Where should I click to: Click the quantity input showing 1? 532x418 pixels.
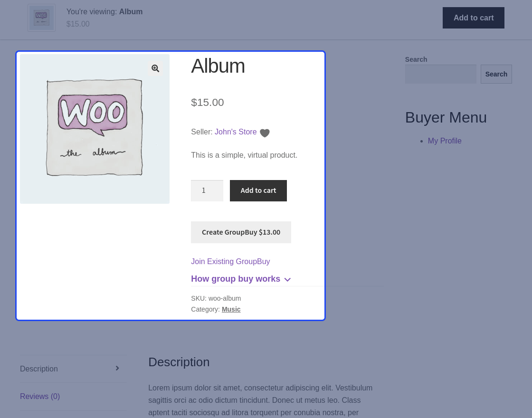[207, 190]
